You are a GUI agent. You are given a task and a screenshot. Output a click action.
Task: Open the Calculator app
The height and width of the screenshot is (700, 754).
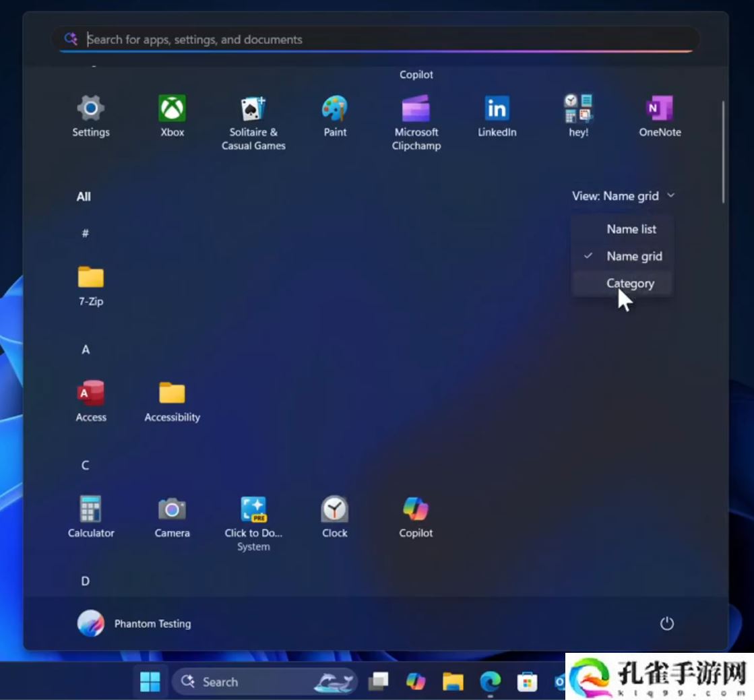90,517
